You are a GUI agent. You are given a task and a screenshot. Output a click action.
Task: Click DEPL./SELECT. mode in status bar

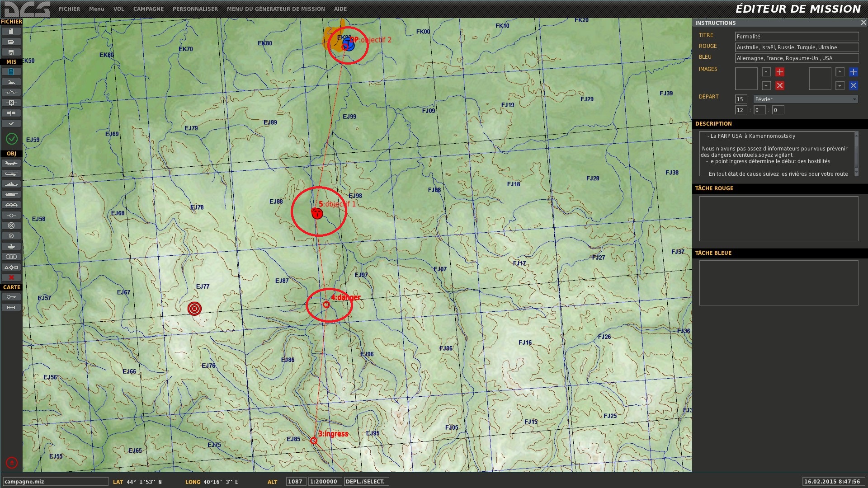[366, 482]
